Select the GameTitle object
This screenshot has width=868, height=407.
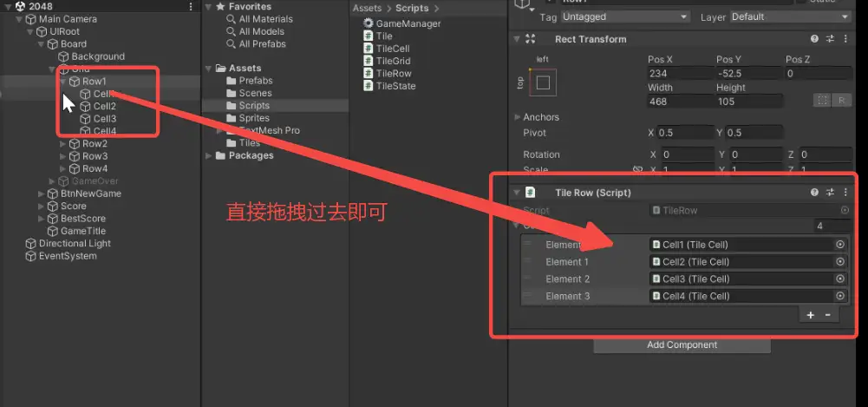coord(83,231)
